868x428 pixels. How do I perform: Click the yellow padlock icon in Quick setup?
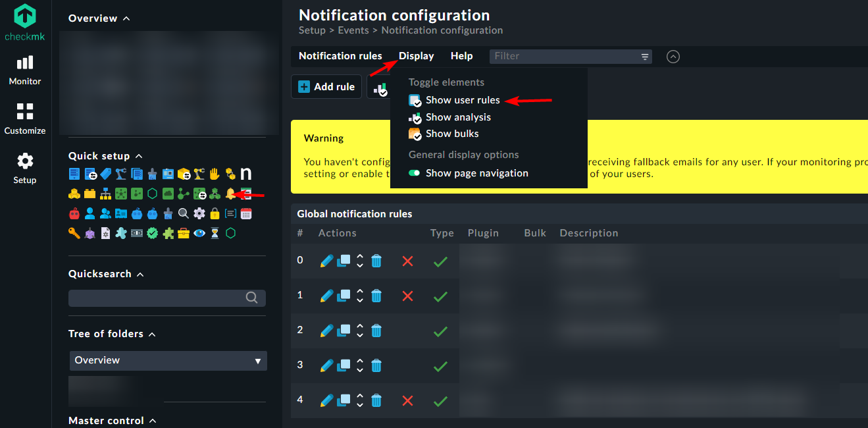click(215, 213)
